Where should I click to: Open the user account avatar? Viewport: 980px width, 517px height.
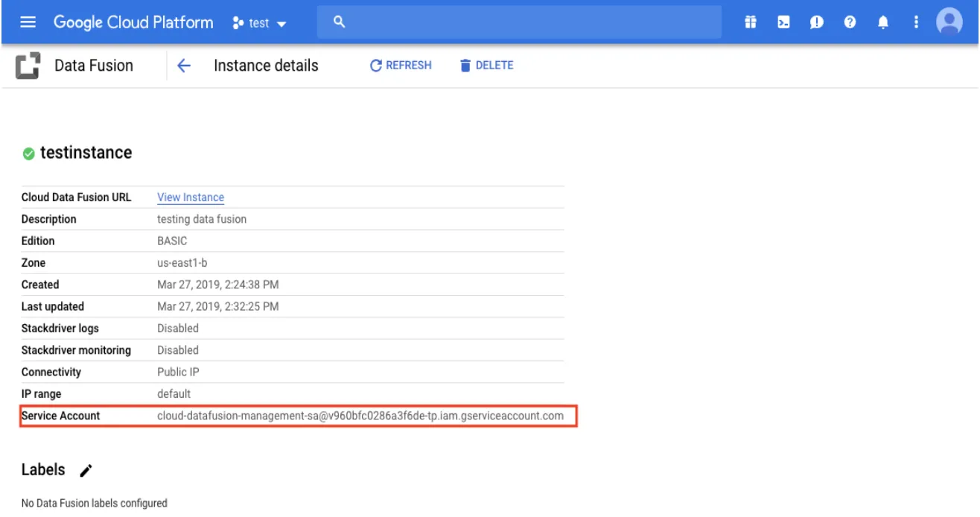(949, 22)
